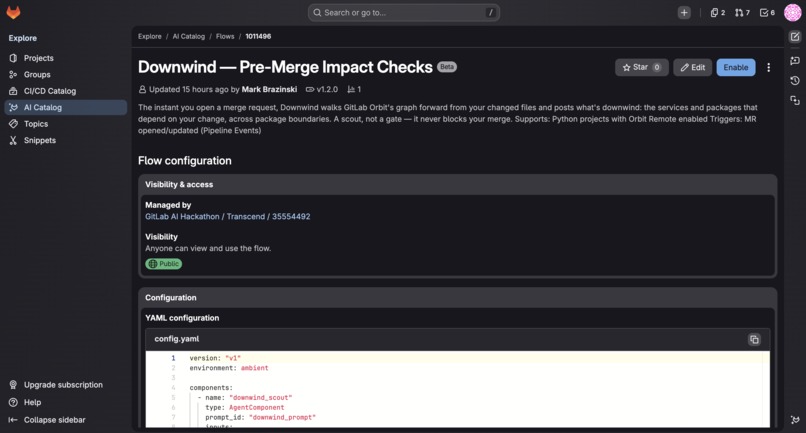This screenshot has height=433, width=806.
Task: Click the AI Catalog sidebar icon
Action: (x=13, y=107)
